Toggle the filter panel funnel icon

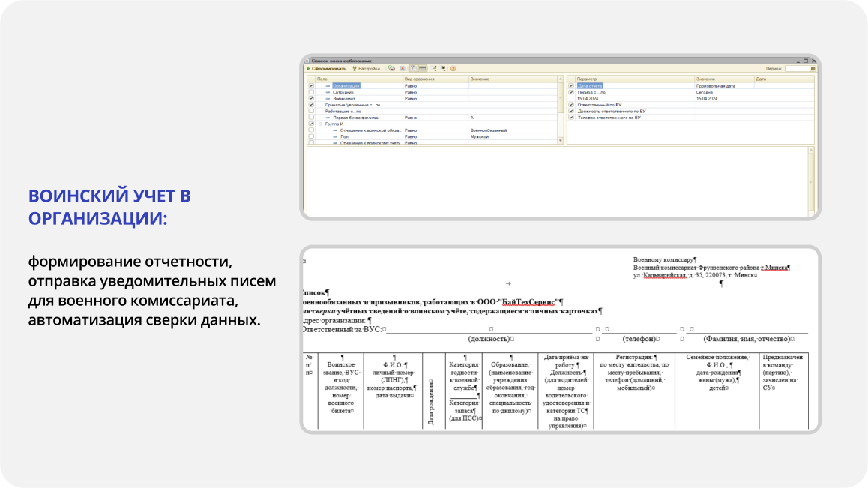coord(413,69)
